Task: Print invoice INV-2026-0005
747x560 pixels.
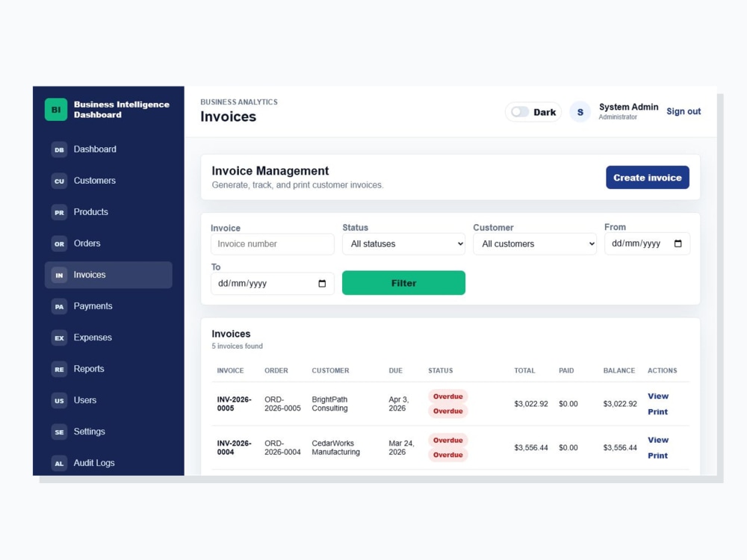Action: [657, 412]
